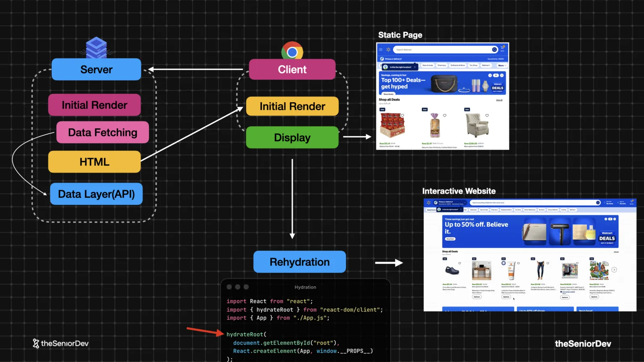644x362 pixels.
Task: Click the armchair product thumbnail in Static Page
Action: (x=477, y=125)
